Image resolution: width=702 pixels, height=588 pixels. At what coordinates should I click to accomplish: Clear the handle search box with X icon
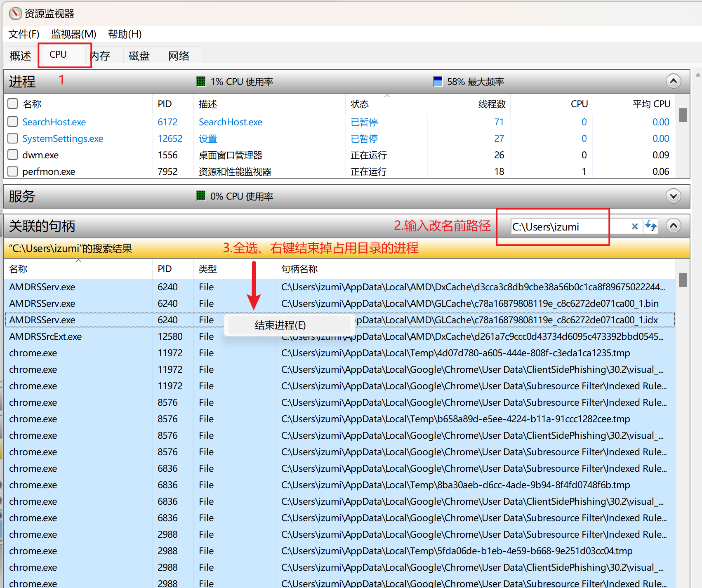pyautogui.click(x=634, y=226)
